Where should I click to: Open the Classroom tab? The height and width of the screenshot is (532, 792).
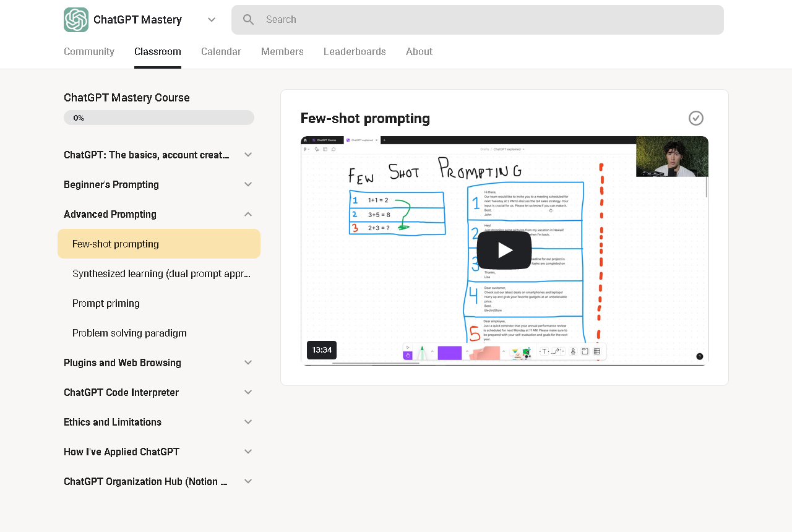(x=158, y=52)
